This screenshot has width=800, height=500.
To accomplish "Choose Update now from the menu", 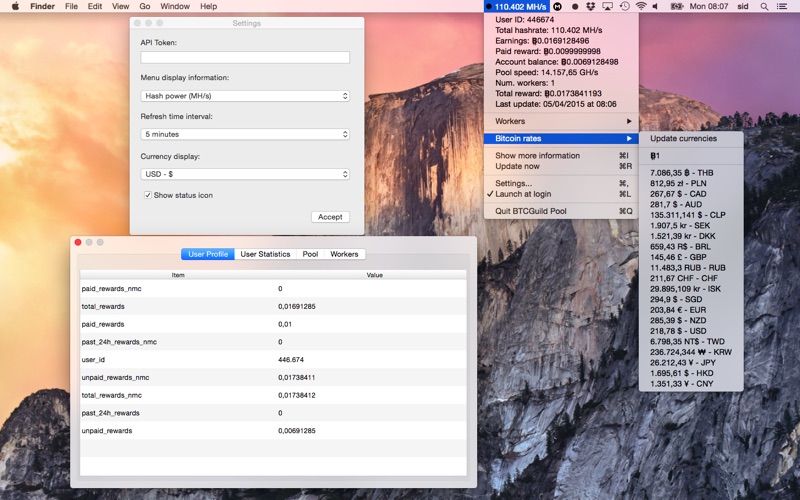I will tap(561, 166).
